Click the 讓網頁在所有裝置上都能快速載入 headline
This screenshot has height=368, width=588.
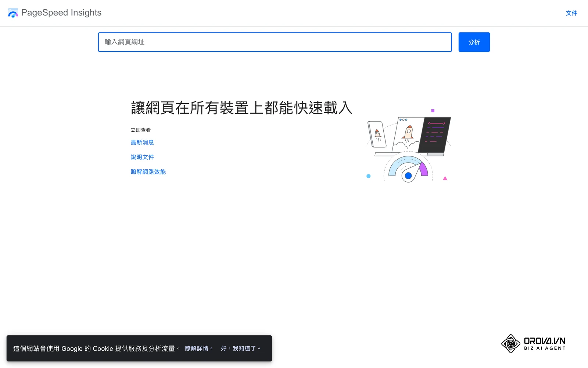tap(242, 108)
